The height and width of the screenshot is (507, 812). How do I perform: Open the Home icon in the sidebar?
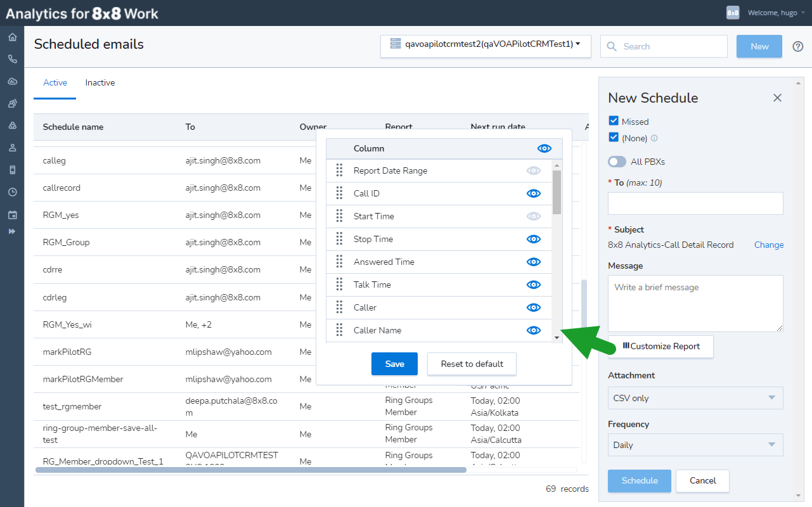tap(11, 37)
